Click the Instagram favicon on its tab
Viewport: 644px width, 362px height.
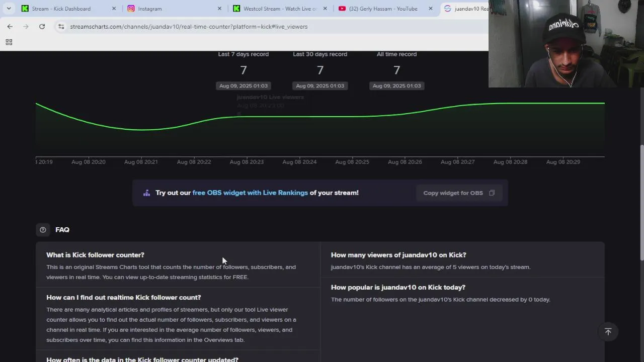131,9
